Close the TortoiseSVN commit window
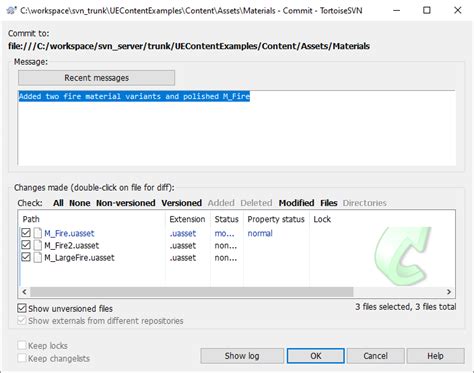474x373 pixels. [458, 10]
